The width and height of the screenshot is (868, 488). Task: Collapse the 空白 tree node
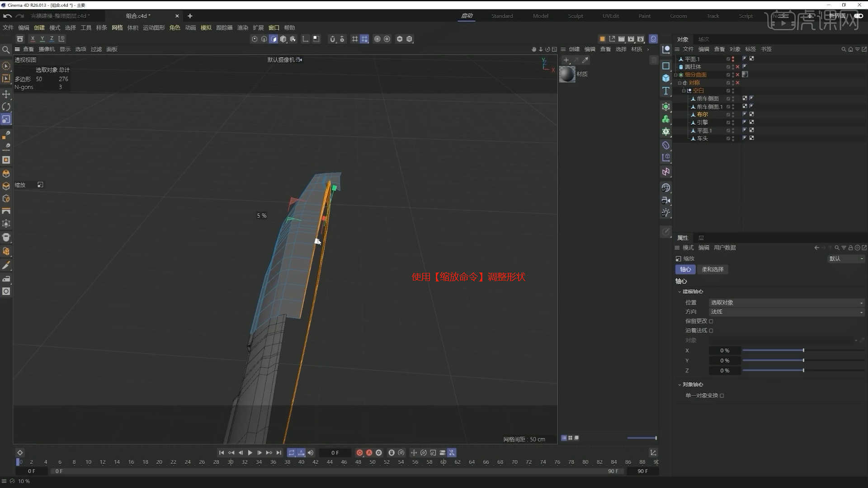684,91
